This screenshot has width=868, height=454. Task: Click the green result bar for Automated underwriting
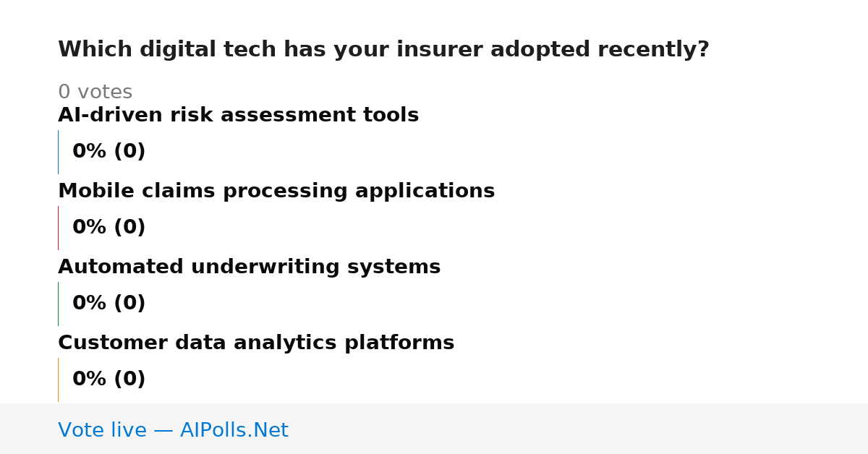[x=58, y=304]
